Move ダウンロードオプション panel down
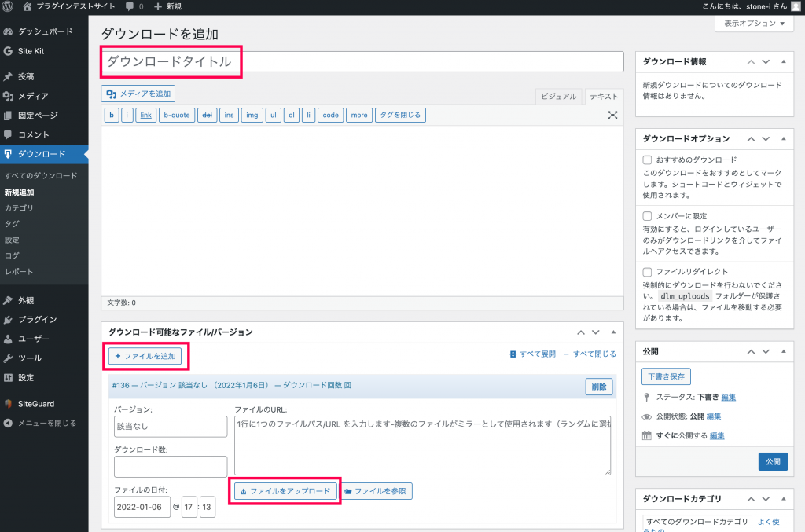 pyautogui.click(x=766, y=139)
